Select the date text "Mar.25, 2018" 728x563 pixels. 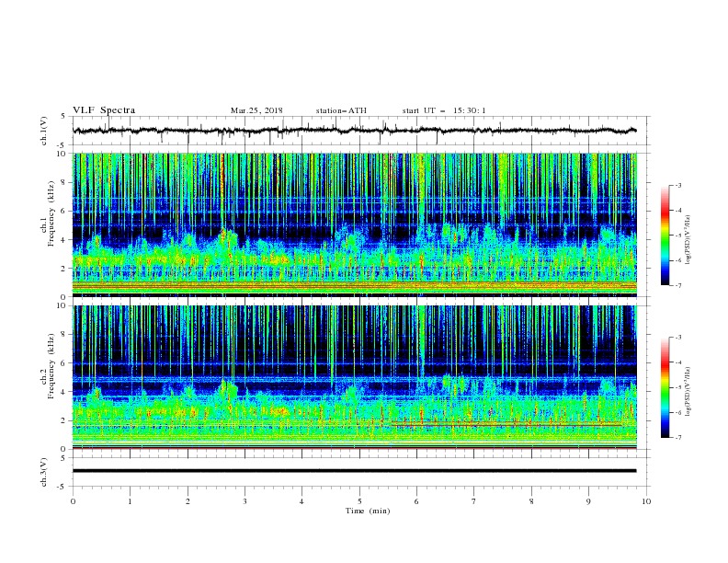[256, 110]
